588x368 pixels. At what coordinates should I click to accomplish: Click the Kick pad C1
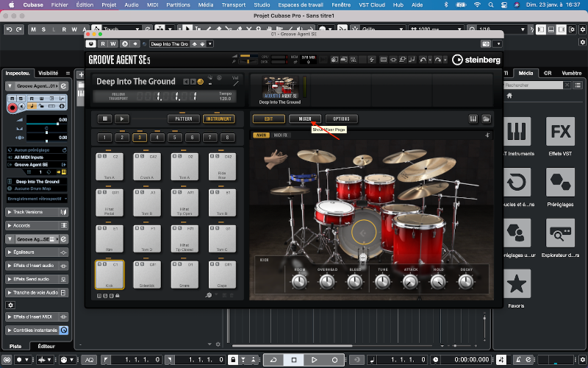tap(110, 275)
